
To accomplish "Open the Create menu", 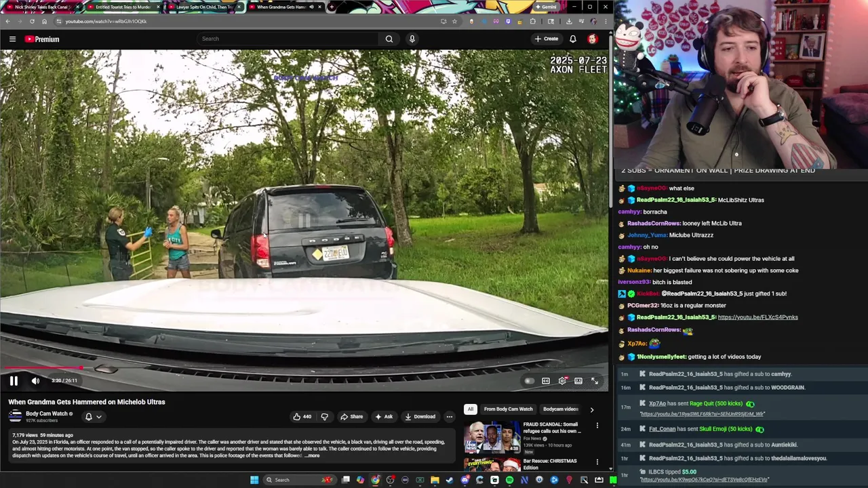I will pyautogui.click(x=547, y=39).
